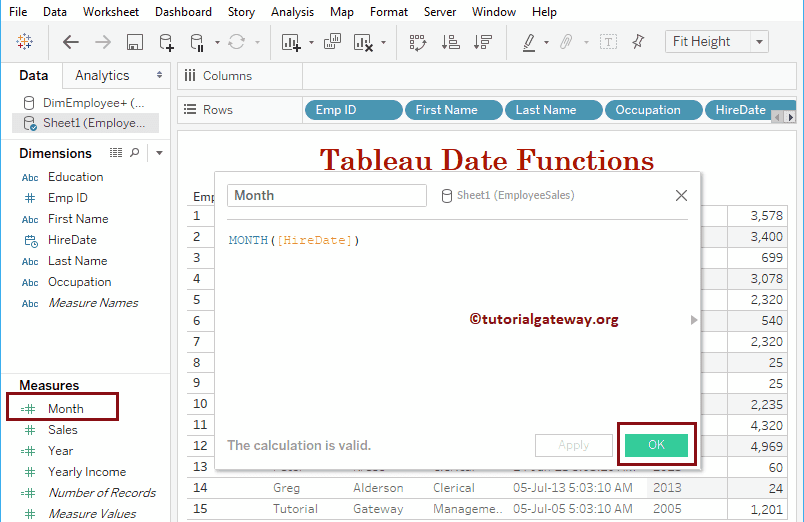Select the Year calculated measure
804x522 pixels.
coord(61,451)
